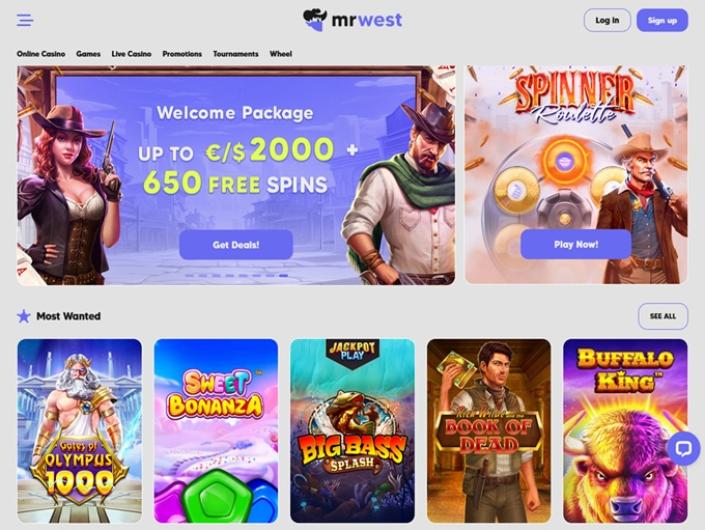
Task: Launch Gates of Olympus 1000 game
Action: point(80,431)
